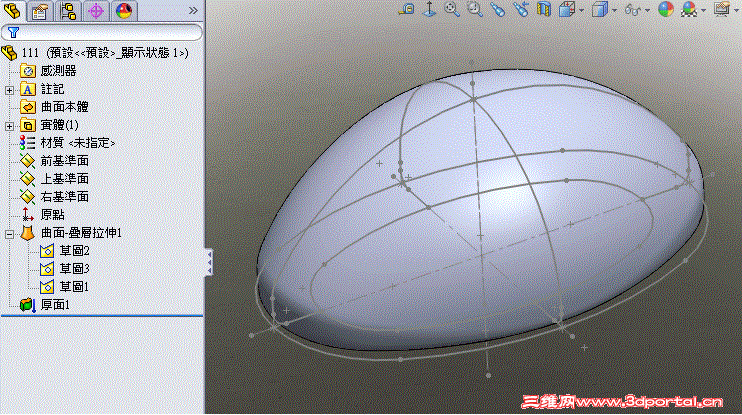Click the egg-shaped surface model in viewport
This screenshot has height=415, width=742.
(480, 208)
